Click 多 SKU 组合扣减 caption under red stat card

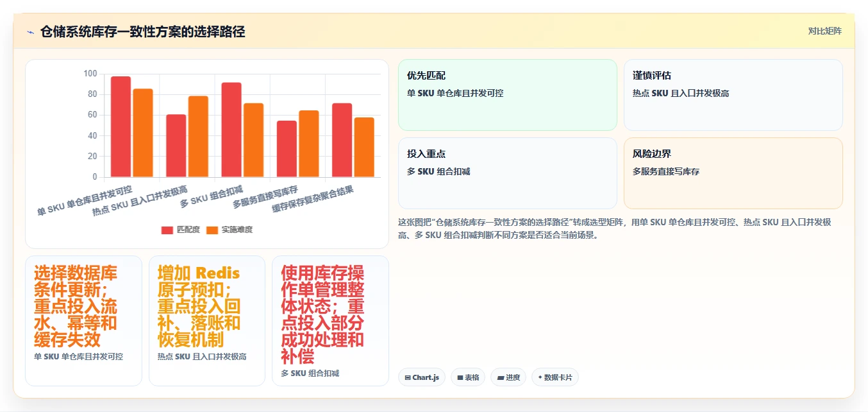pos(310,373)
